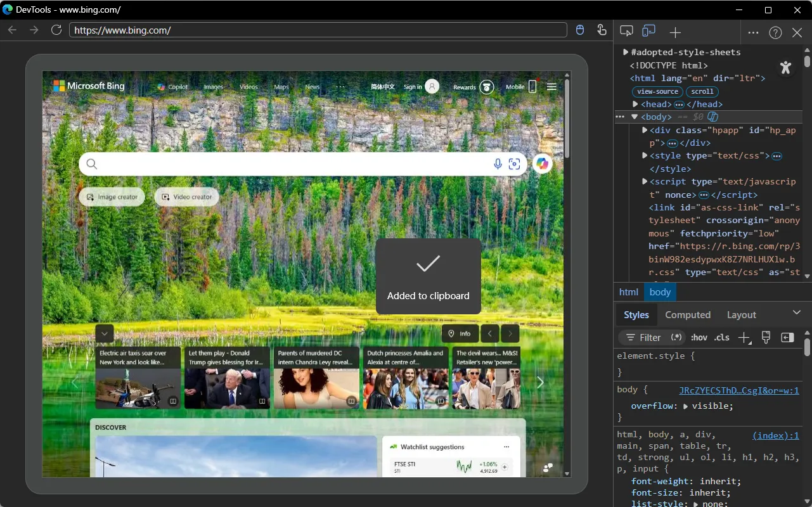Advance the news carousel with the right arrow
This screenshot has height=507, width=812.
click(540, 382)
